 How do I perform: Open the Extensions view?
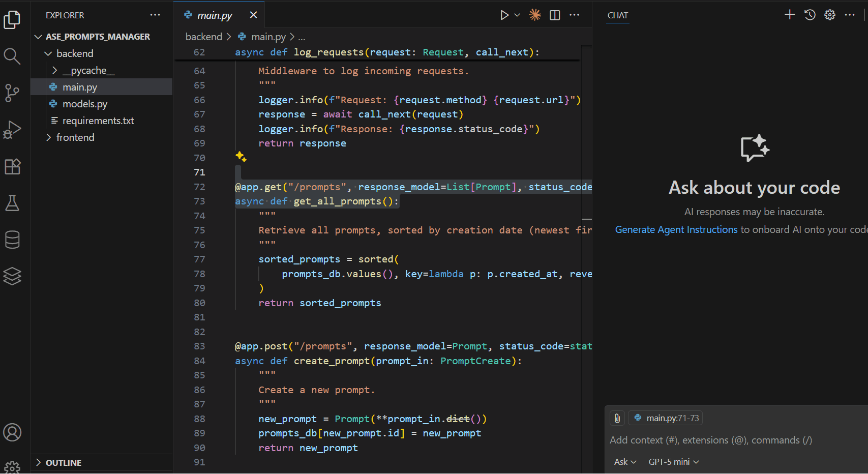pos(12,166)
